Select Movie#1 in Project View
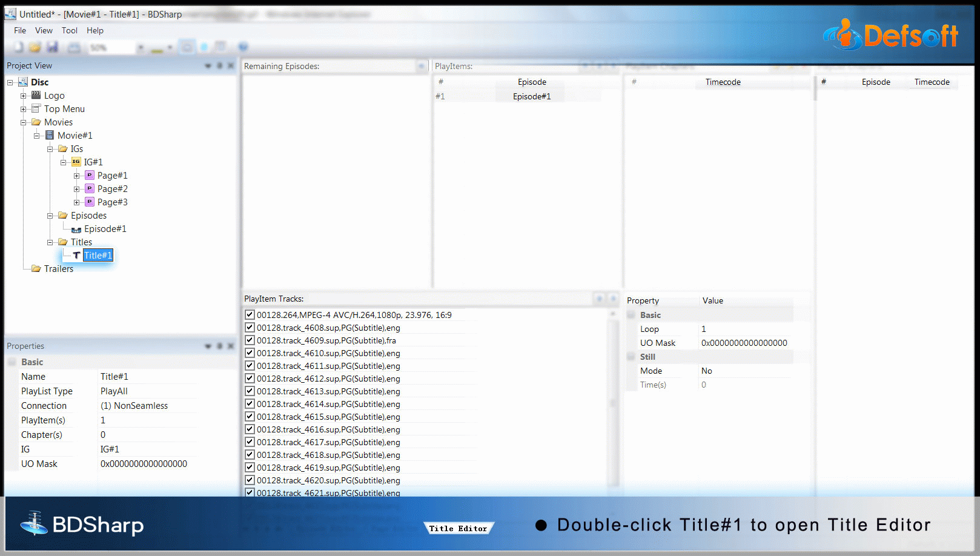The width and height of the screenshot is (980, 556). [x=75, y=136]
